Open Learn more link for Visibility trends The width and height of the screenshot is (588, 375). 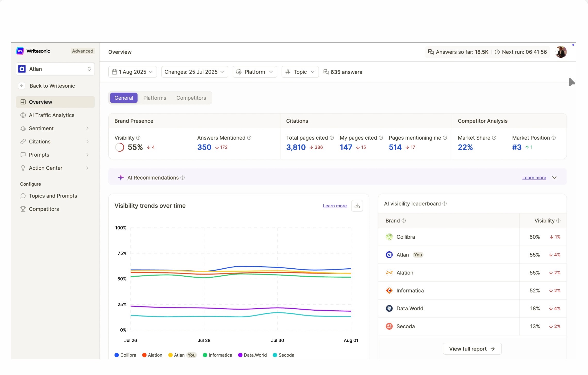335,206
